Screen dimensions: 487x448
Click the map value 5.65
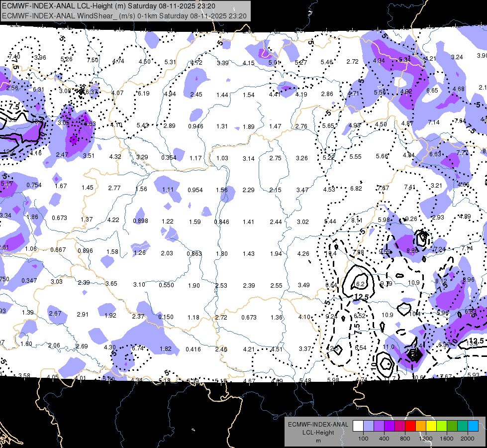pos(328,125)
